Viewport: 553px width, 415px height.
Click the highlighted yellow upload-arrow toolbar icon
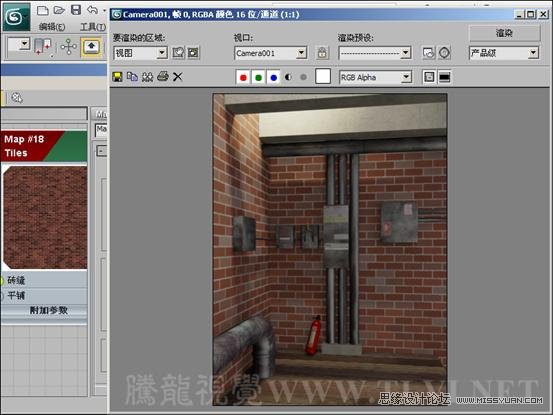pyautogui.click(x=91, y=47)
